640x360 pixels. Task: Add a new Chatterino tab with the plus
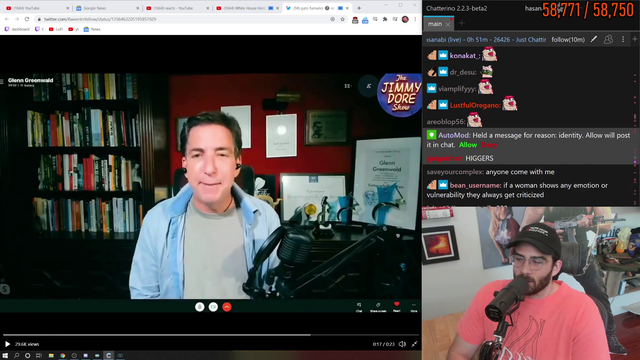tap(462, 23)
